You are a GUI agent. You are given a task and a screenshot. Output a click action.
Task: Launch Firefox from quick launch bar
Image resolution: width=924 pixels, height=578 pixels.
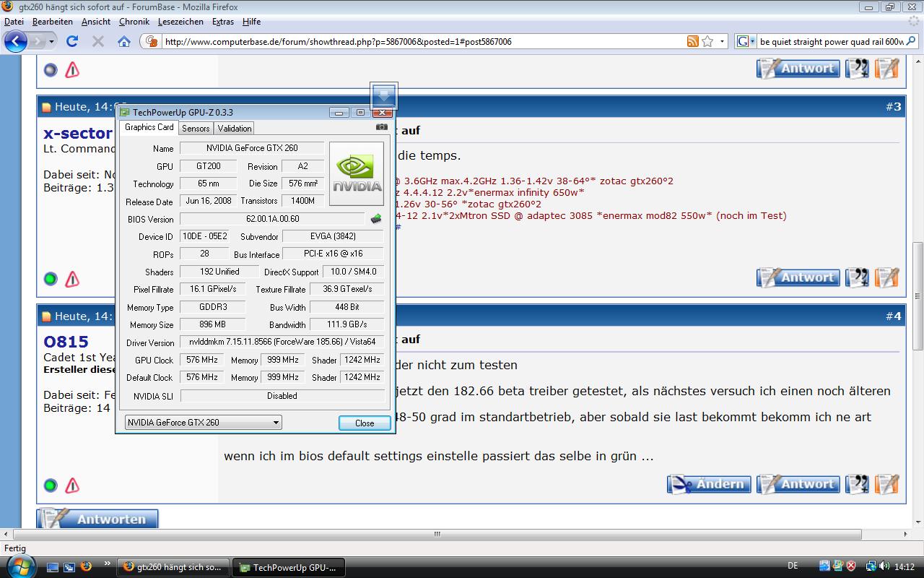click(x=86, y=566)
